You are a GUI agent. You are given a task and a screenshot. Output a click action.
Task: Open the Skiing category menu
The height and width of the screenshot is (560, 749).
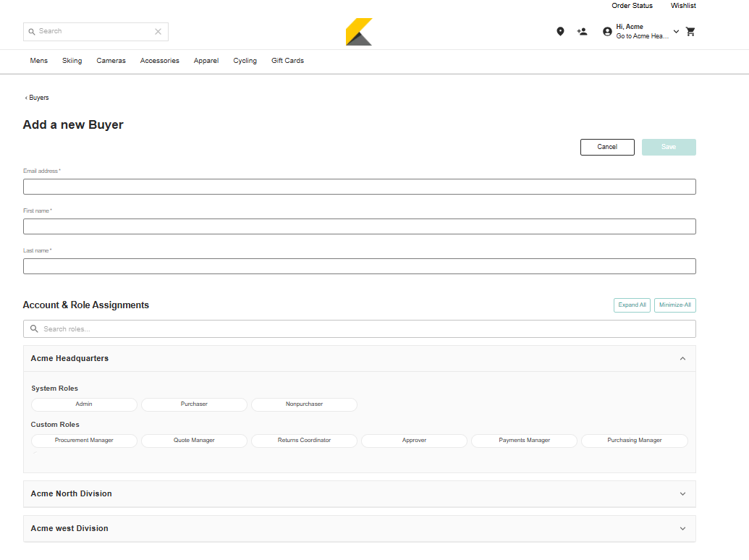point(72,61)
